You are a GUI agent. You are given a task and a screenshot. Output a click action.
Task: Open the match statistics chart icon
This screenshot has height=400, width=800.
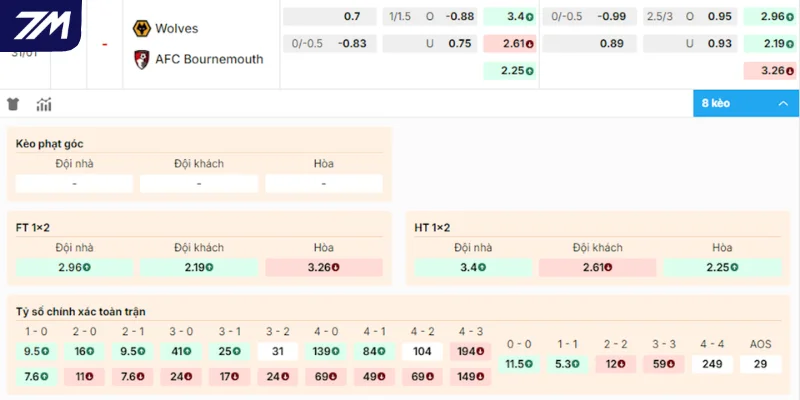44,104
